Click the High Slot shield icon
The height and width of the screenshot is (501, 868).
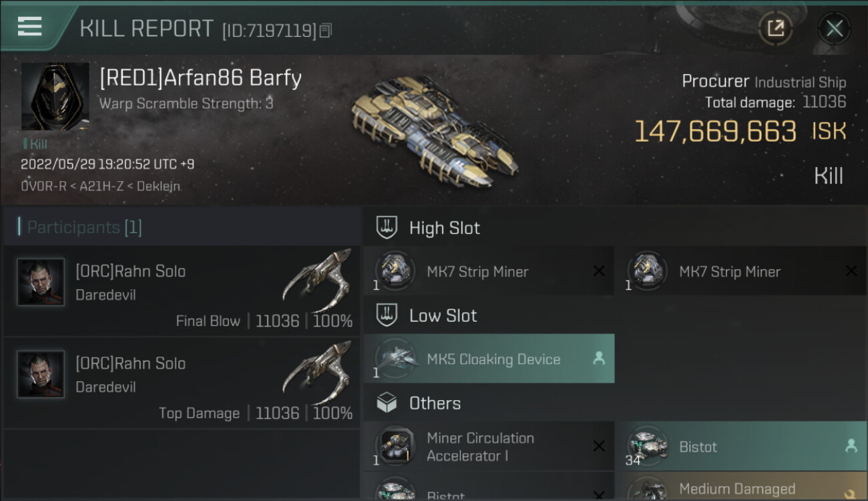[x=387, y=227]
